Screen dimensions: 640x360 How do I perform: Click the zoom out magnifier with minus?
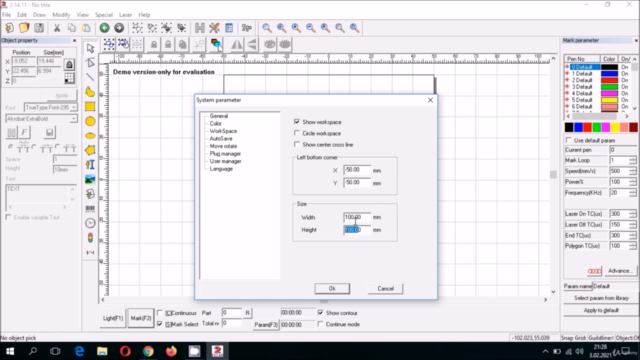[311, 28]
